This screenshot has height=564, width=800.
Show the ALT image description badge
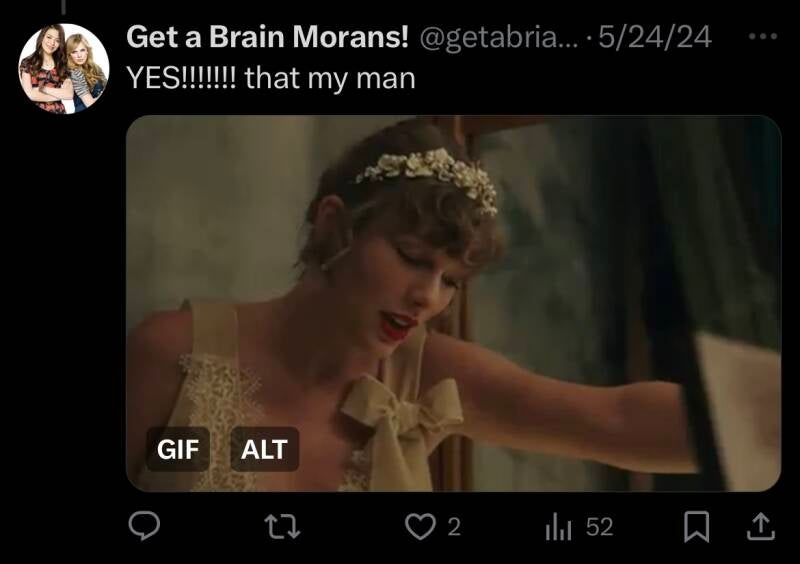[264, 449]
